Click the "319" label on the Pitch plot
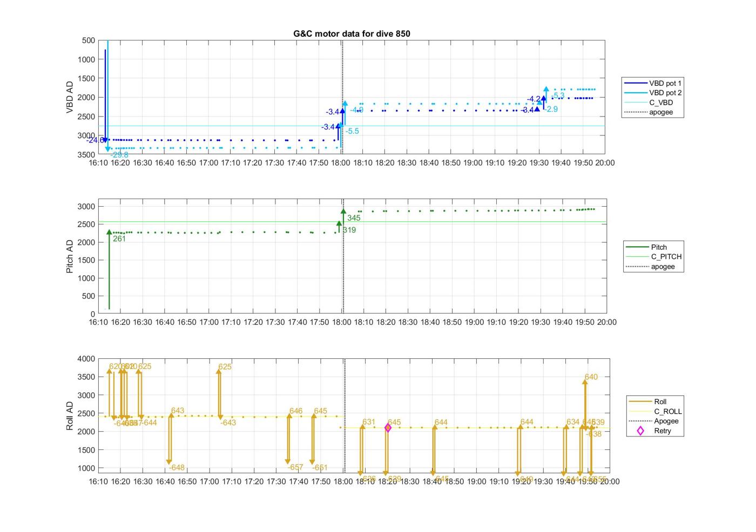This screenshot has height=532, width=756. tap(349, 230)
